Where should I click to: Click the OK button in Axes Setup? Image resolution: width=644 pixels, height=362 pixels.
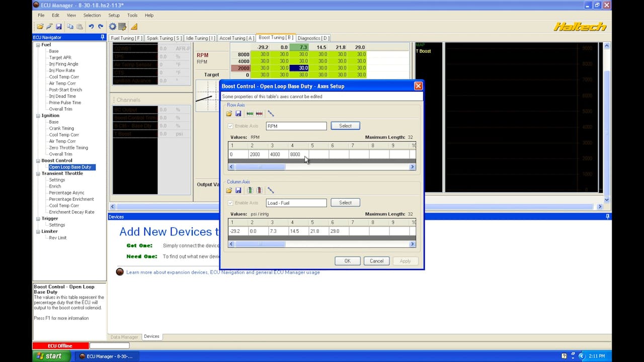(x=347, y=261)
